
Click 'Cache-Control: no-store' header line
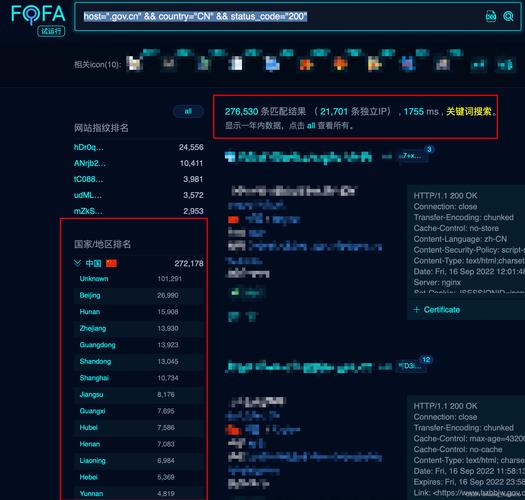coord(456,228)
